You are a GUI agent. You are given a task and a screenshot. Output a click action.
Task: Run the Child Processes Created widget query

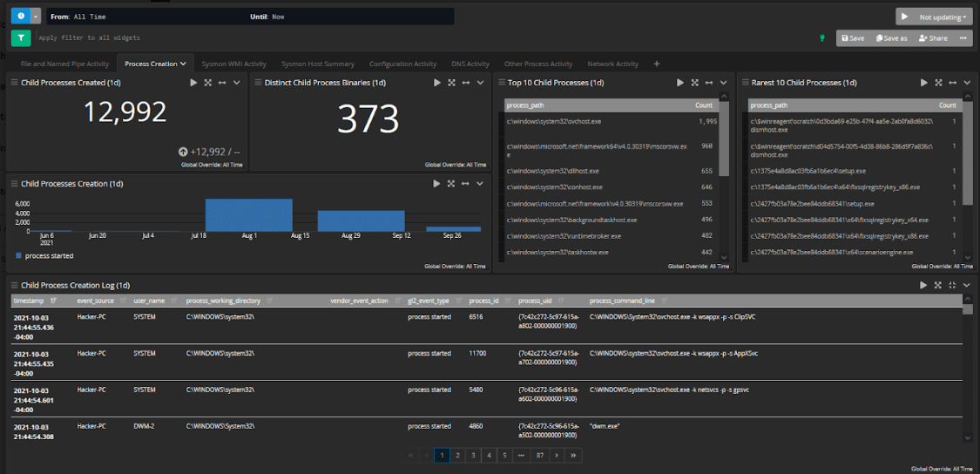(193, 83)
